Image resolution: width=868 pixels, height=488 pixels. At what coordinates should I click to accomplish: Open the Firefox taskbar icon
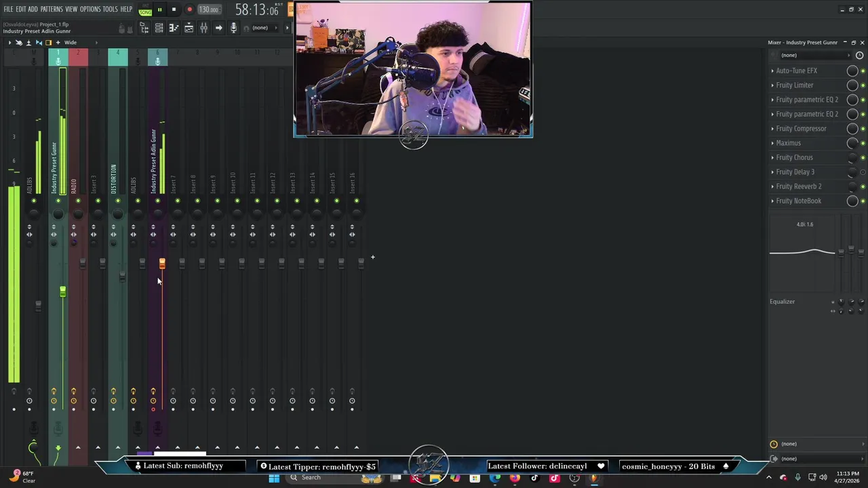[515, 478]
